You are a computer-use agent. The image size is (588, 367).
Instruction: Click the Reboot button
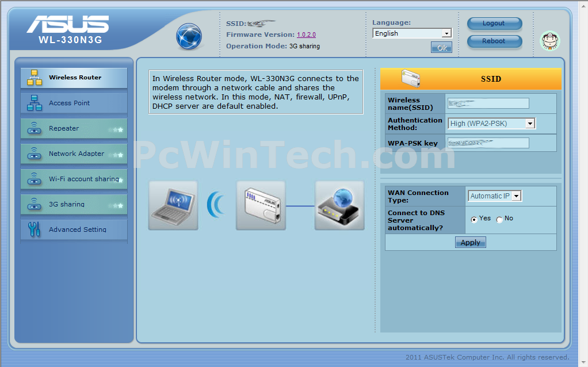[x=494, y=41]
